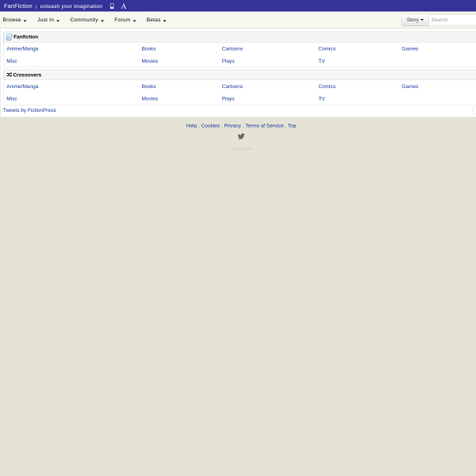Open Crossovers Books category
The width and height of the screenshot is (476, 476).
[149, 86]
